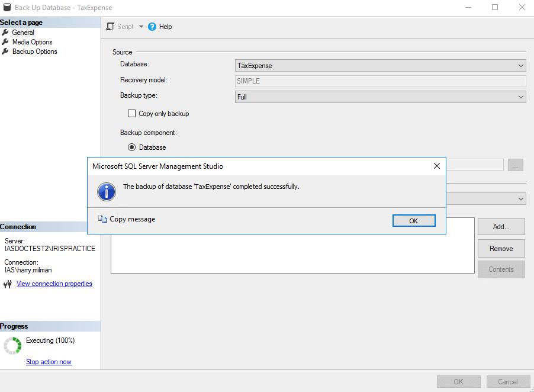Click the Script toolbar icon
Viewport: 534px width, 392px height.
(110, 27)
